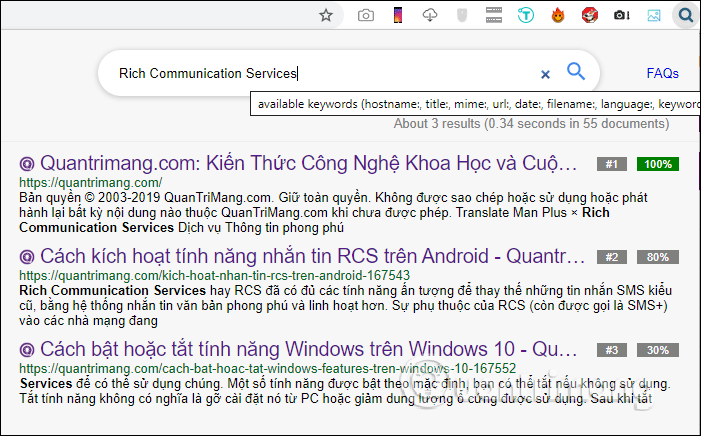Open the gray camera screenshot extension
The width and height of the screenshot is (701, 436).
pyautogui.click(x=366, y=16)
